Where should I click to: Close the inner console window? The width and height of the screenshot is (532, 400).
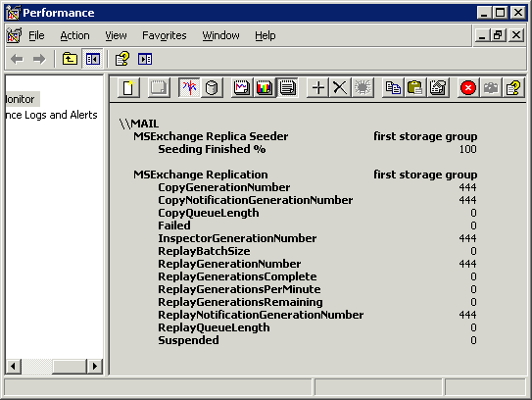[516, 35]
